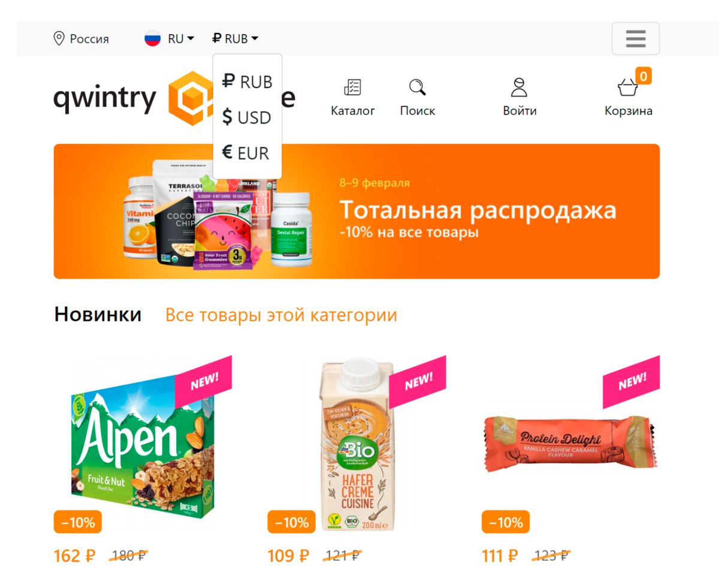Select USD from the currency list

coord(247,117)
